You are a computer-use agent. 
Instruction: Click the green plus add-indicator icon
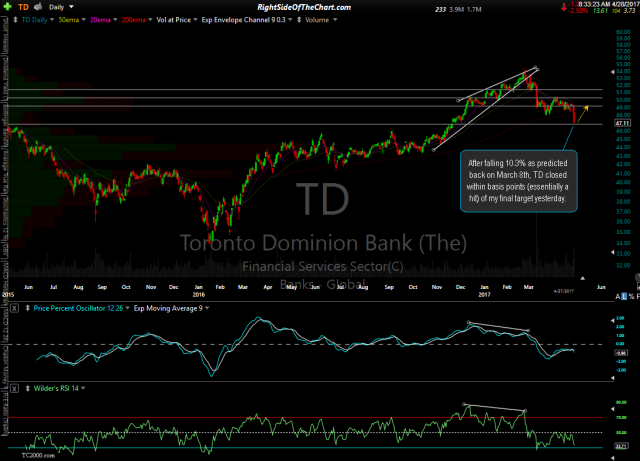pyautogui.click(x=7, y=7)
